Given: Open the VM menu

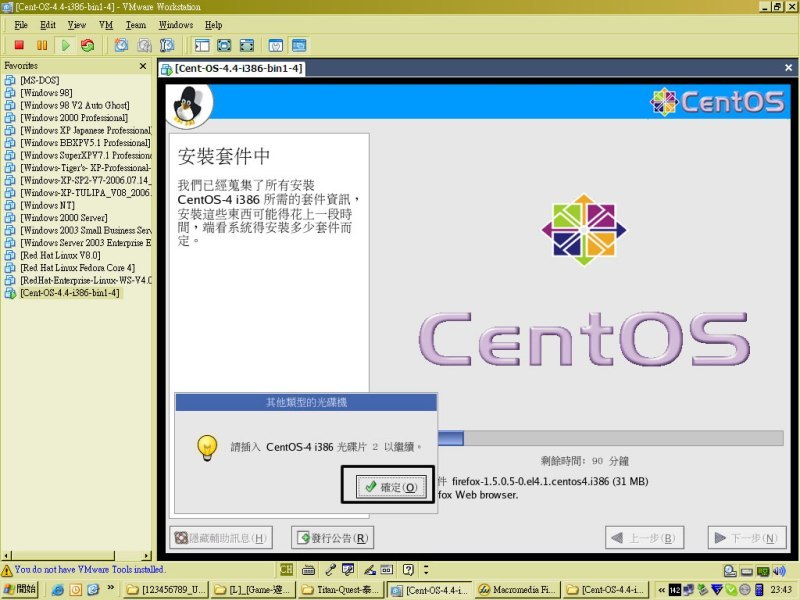Looking at the screenshot, I should tap(106, 25).
